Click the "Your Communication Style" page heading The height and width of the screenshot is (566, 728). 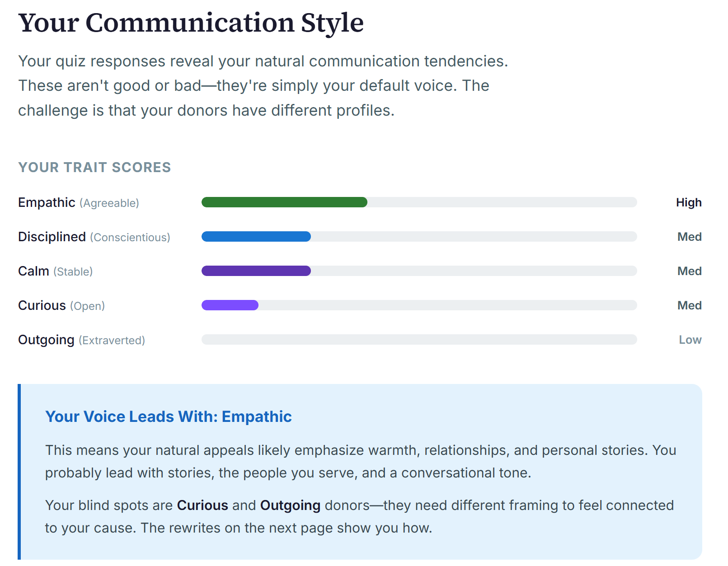click(x=191, y=23)
